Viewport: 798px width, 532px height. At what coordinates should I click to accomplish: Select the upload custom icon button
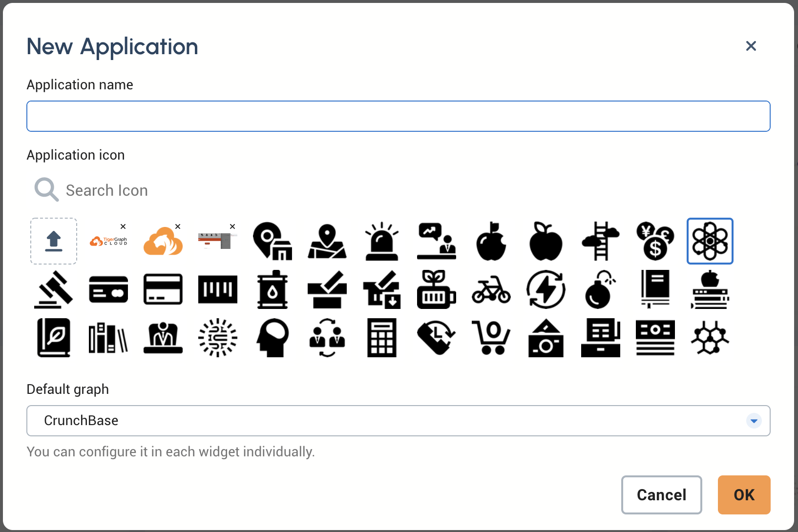click(53, 241)
